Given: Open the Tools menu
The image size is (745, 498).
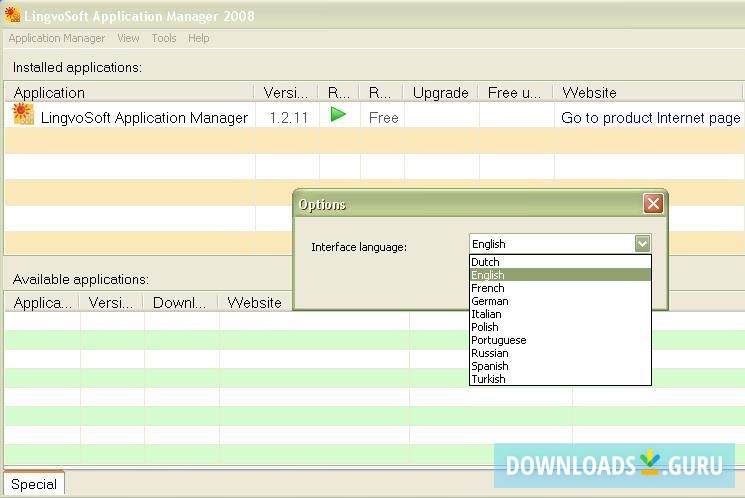Looking at the screenshot, I should pos(164,38).
